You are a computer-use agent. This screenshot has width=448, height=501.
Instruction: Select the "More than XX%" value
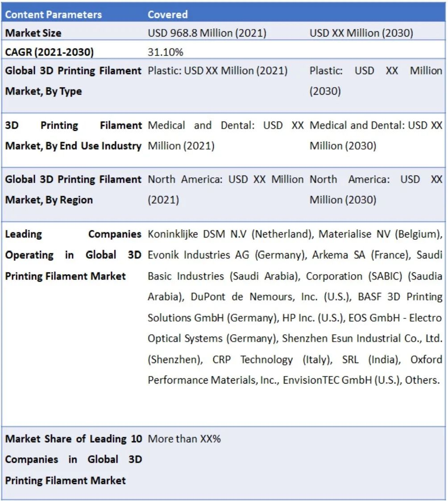[184, 439]
